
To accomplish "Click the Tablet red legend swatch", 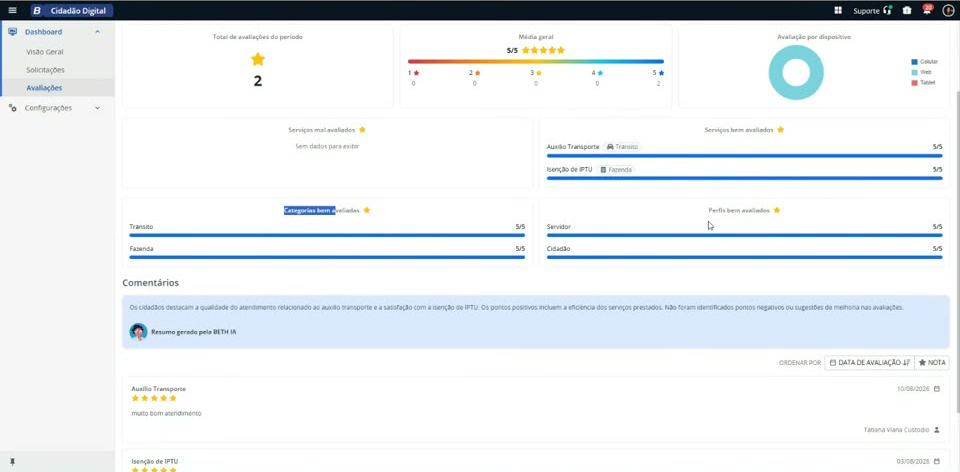I will click(914, 83).
